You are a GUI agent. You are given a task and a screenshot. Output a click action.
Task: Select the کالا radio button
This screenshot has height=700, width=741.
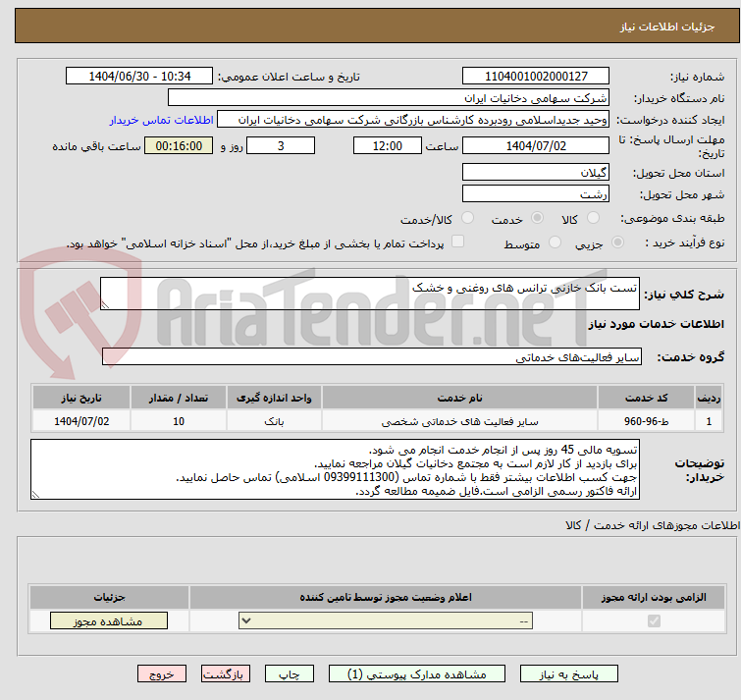point(593,218)
